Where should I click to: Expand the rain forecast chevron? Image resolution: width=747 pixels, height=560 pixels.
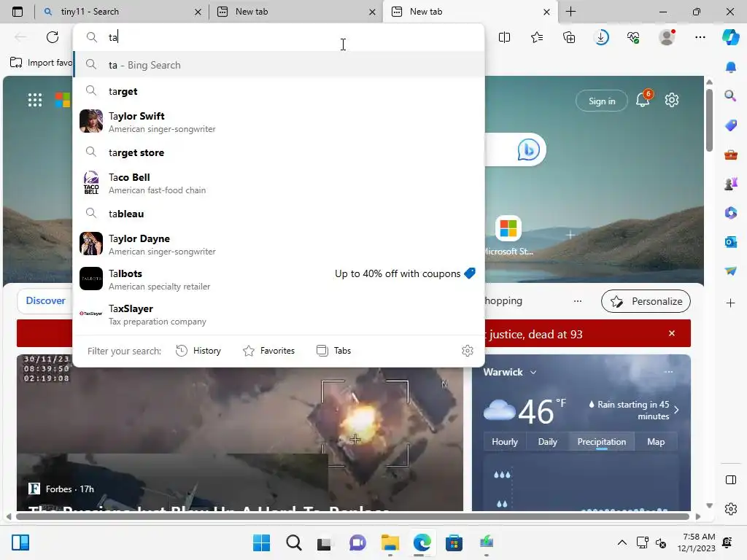tap(676, 410)
